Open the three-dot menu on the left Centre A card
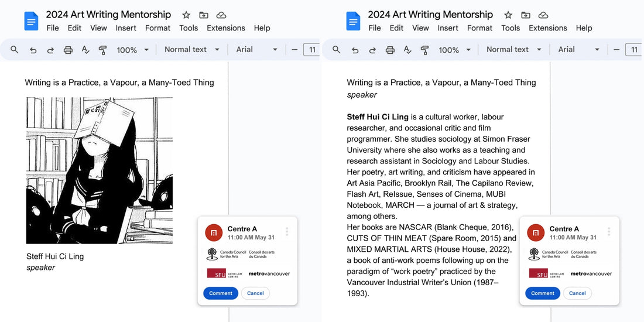Screen dimensions: 644x322 287,232
